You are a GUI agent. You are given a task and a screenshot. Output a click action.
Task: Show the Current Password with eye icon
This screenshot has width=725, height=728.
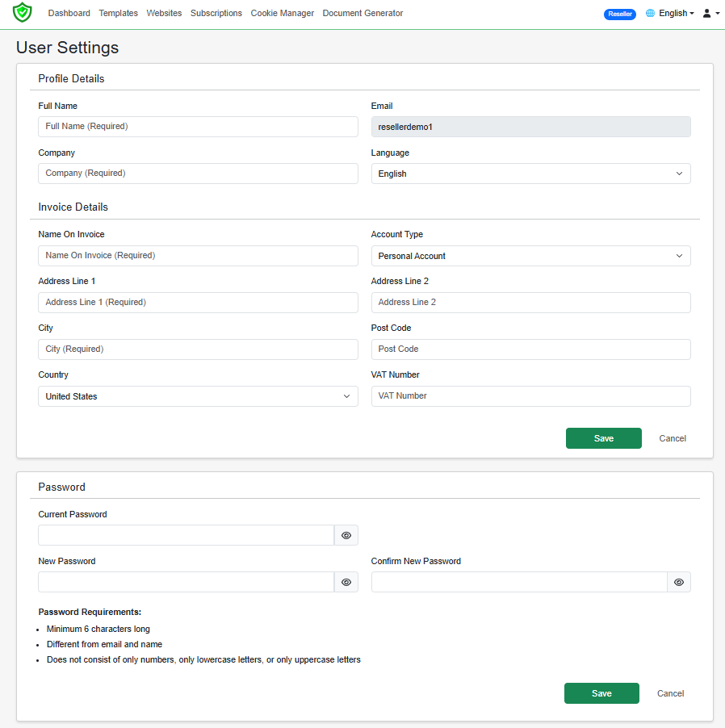[346, 535]
